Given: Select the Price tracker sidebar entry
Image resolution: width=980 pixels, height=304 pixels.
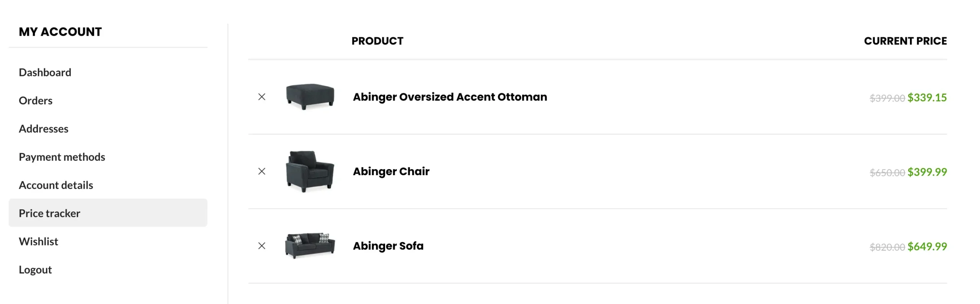Looking at the screenshot, I should coord(49,213).
